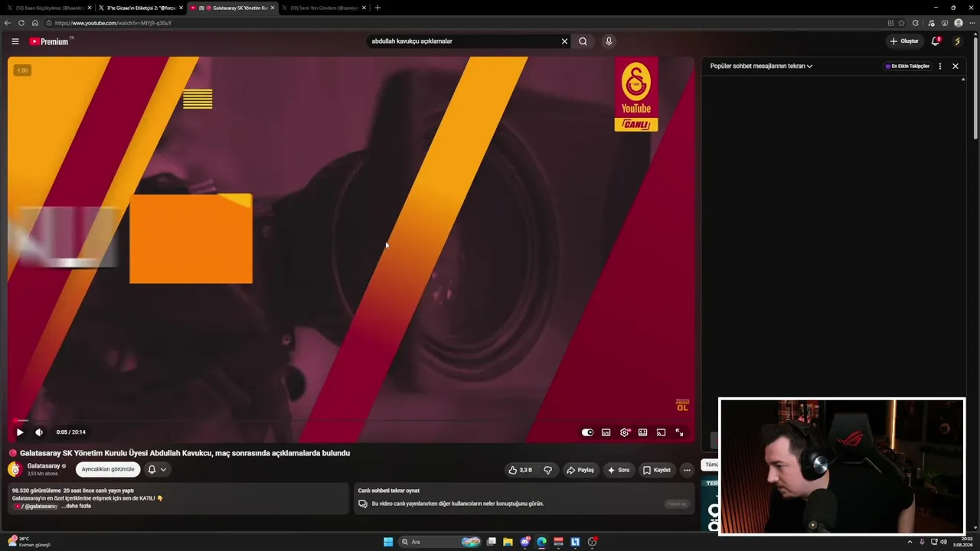
Task: Show hidden system tray icons
Action: 910,542
